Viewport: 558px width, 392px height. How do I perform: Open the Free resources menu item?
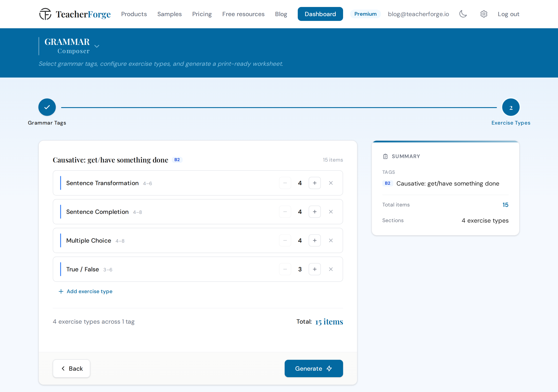(243, 14)
